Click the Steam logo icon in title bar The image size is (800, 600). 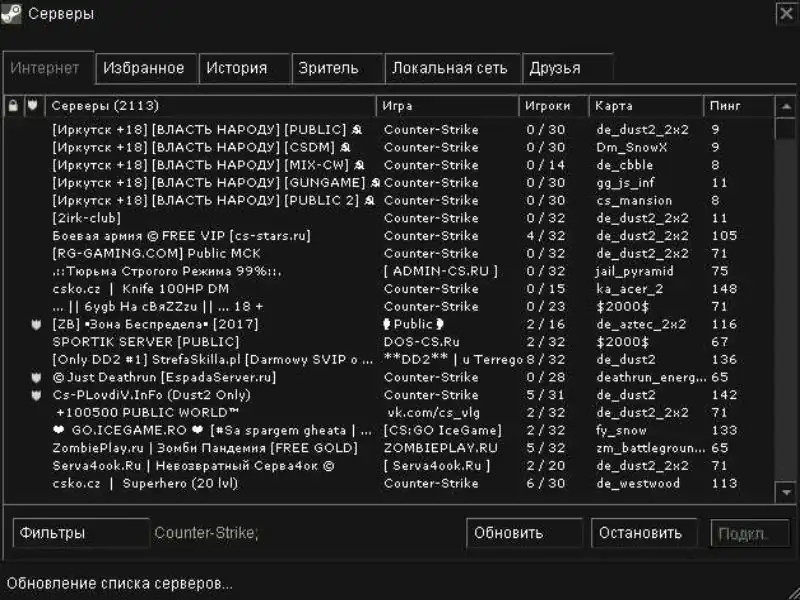click(x=11, y=13)
